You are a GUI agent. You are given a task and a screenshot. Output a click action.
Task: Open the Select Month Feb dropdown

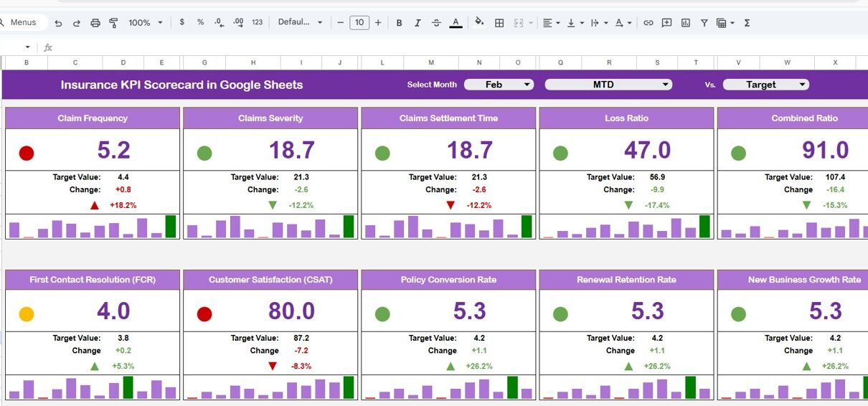(x=499, y=85)
